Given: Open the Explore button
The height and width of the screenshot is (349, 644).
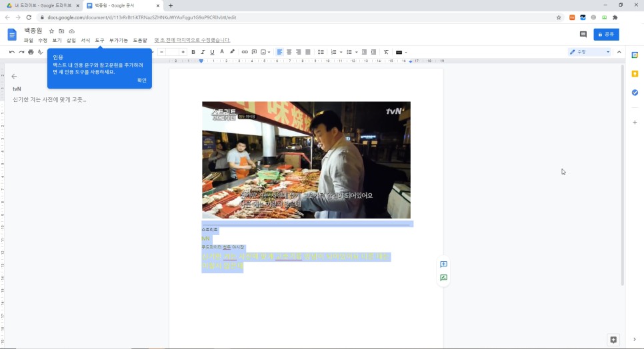Looking at the screenshot, I should pyautogui.click(x=613, y=340).
